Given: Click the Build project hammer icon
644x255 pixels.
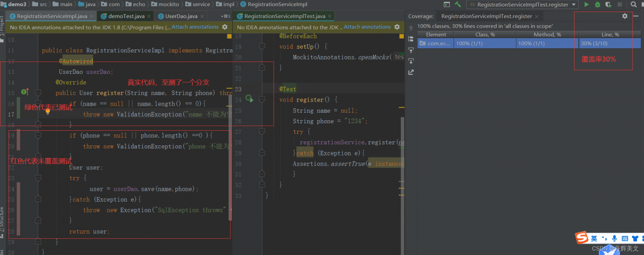Looking at the screenshot, I should coord(458,5).
